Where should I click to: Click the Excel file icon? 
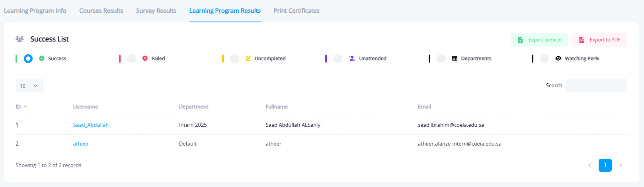pos(520,40)
